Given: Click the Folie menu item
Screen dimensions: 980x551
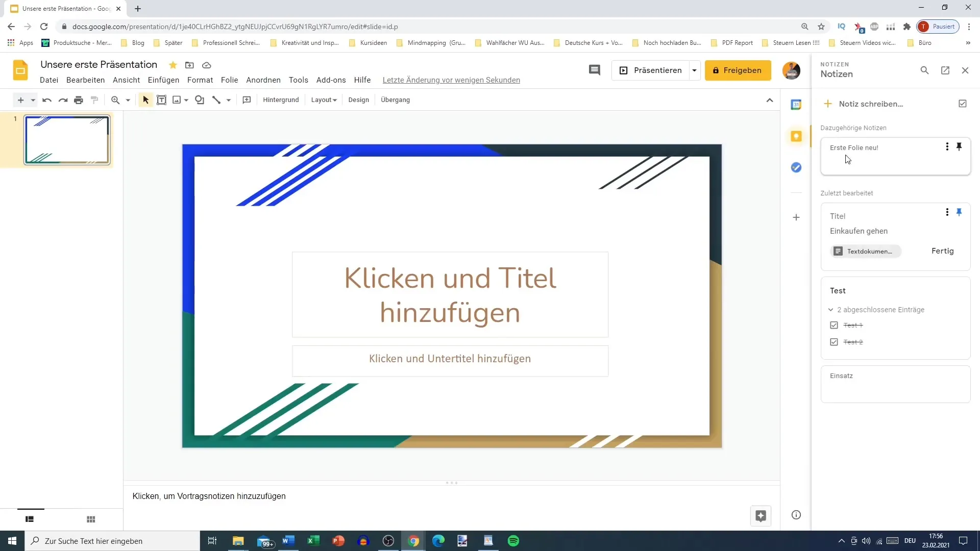Looking at the screenshot, I should tap(229, 80).
